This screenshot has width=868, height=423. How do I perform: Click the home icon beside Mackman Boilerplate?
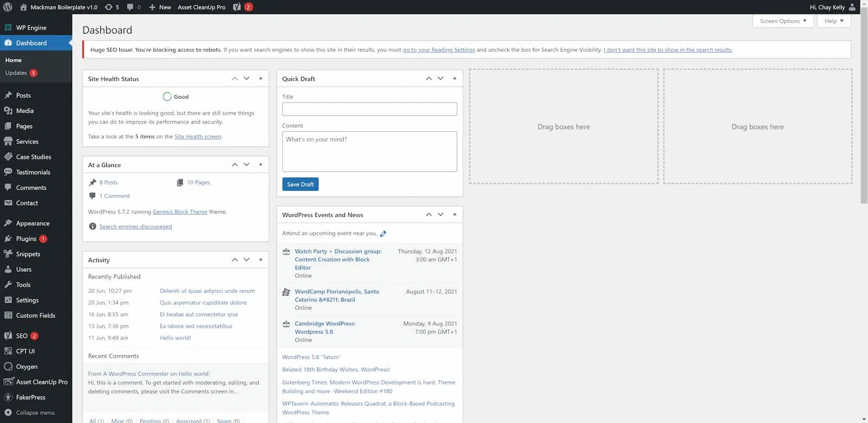pyautogui.click(x=23, y=7)
